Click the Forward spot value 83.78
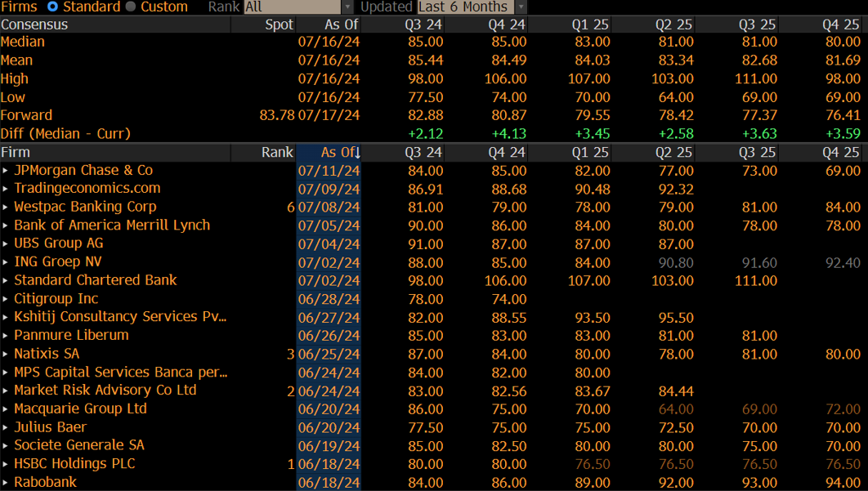This screenshot has height=491, width=868. [x=277, y=115]
